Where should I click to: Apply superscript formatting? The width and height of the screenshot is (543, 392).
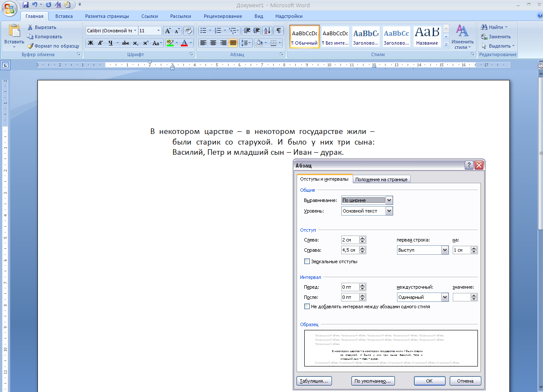click(x=146, y=43)
